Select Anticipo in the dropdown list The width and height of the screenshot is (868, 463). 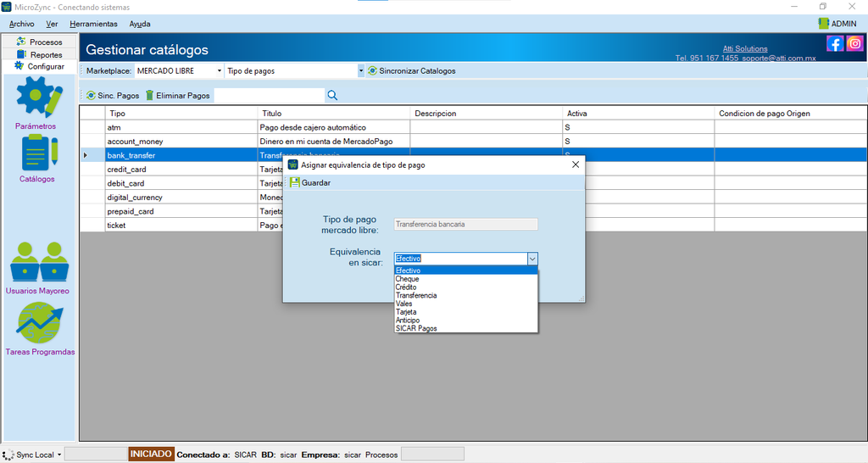pos(465,320)
